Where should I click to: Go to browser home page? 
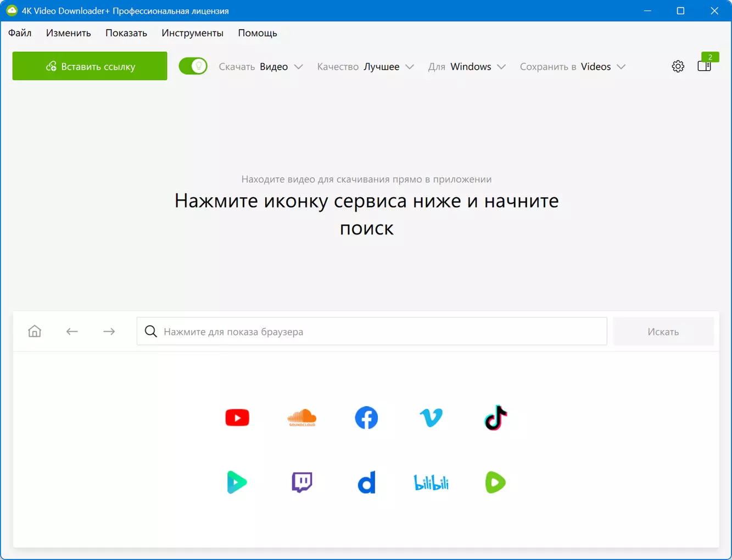(x=35, y=331)
